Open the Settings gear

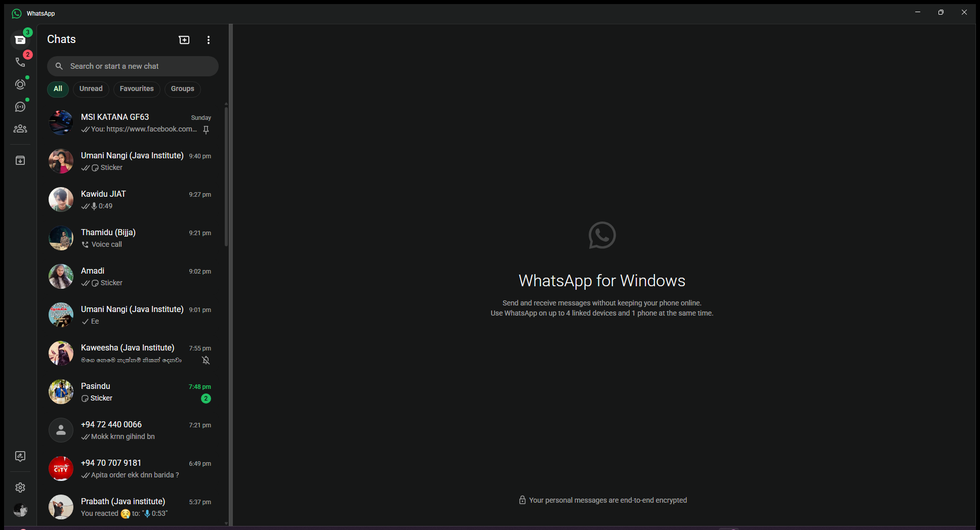20,488
